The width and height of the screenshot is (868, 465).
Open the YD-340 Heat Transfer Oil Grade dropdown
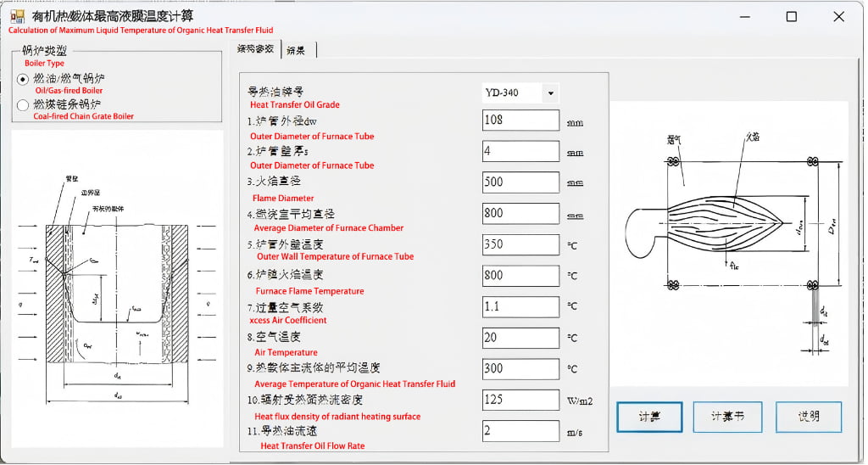(550, 93)
